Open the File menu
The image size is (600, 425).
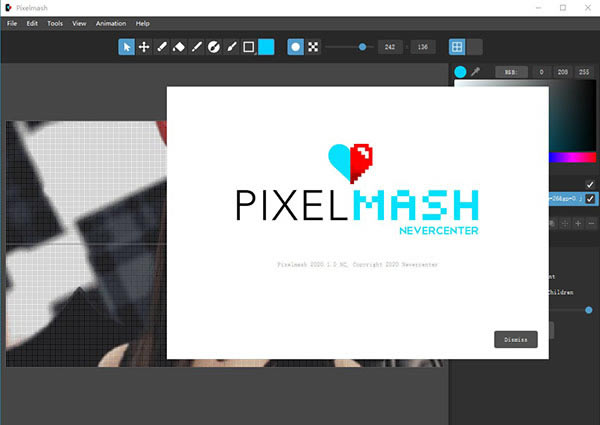pyautogui.click(x=12, y=23)
